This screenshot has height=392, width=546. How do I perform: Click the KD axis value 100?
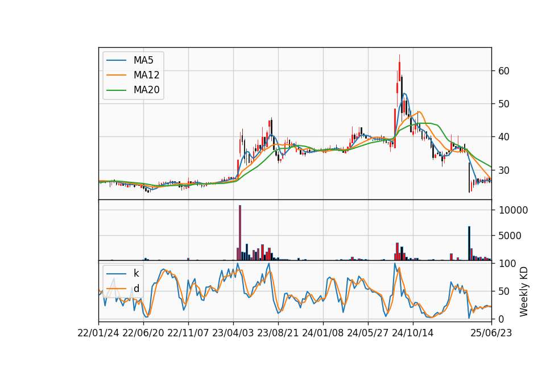[507, 264]
